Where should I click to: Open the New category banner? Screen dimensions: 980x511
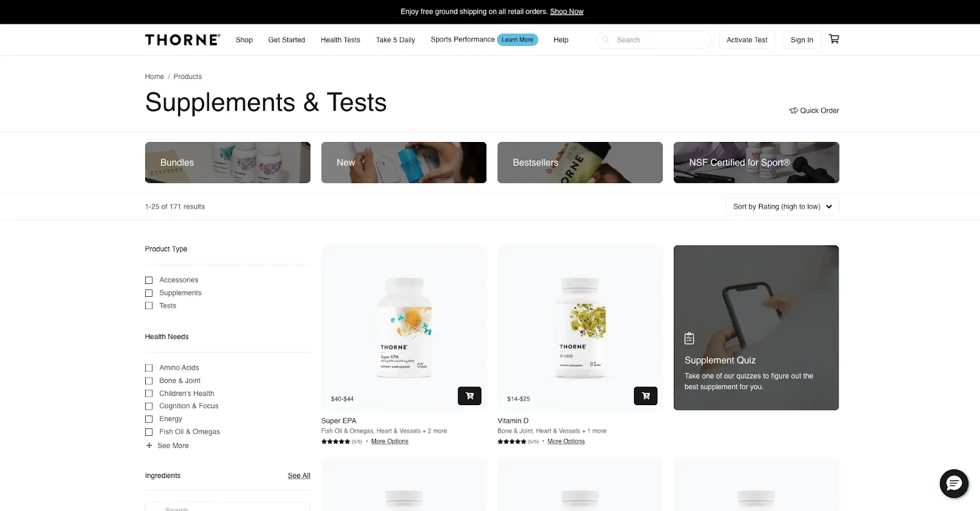coord(404,163)
